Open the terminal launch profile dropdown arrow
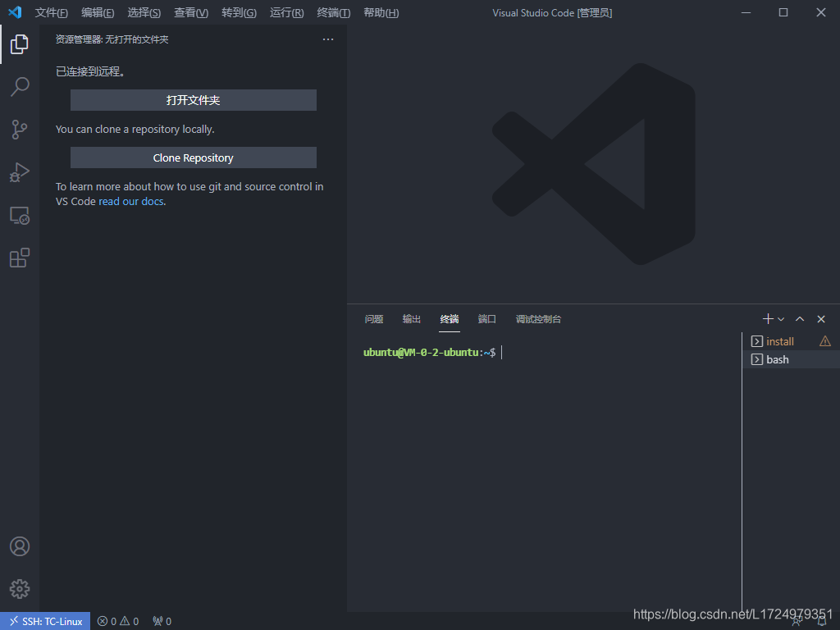The image size is (840, 630). pyautogui.click(x=781, y=319)
